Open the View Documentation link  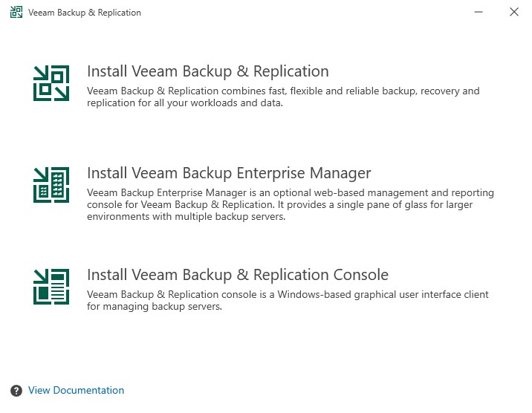tap(76, 391)
